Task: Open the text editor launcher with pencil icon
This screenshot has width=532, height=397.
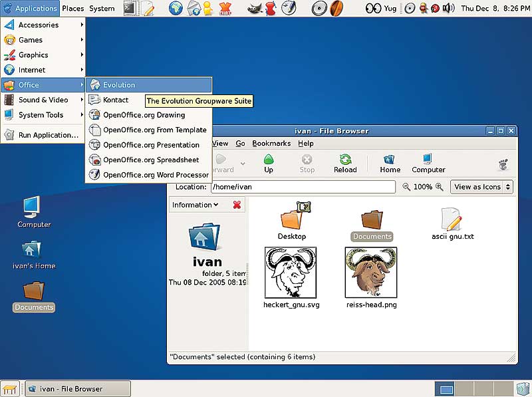Action: [x=148, y=8]
